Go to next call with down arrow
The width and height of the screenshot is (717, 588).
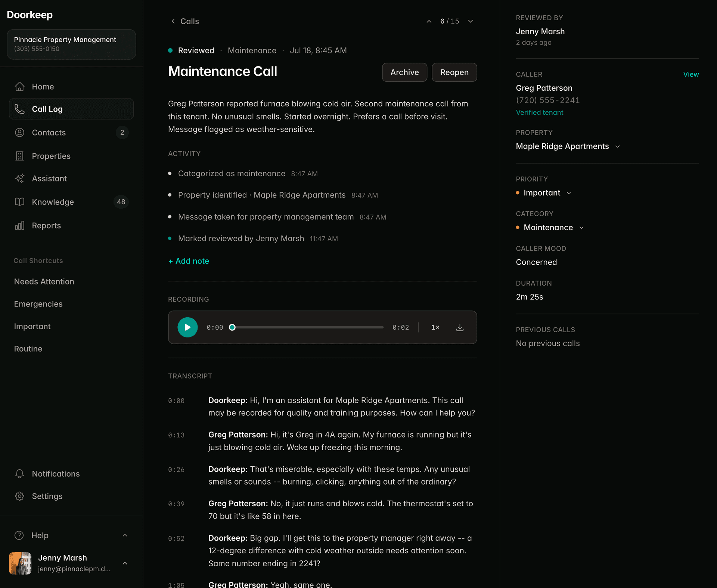(x=471, y=21)
